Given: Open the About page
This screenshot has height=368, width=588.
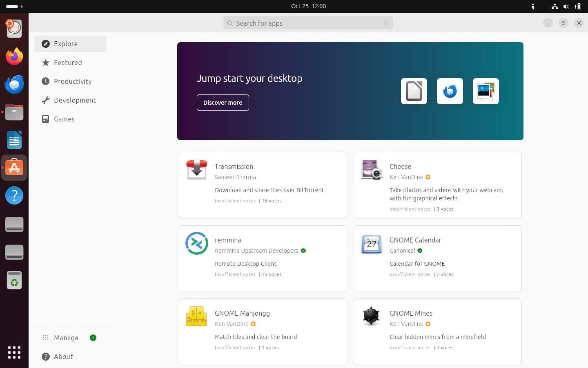Looking at the screenshot, I should click(x=70, y=357).
